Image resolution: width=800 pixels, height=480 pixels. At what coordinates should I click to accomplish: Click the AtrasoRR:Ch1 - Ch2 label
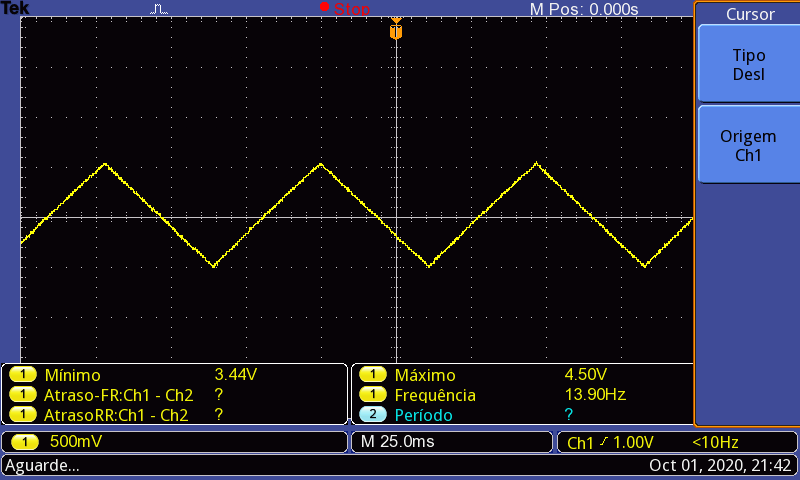(x=116, y=415)
